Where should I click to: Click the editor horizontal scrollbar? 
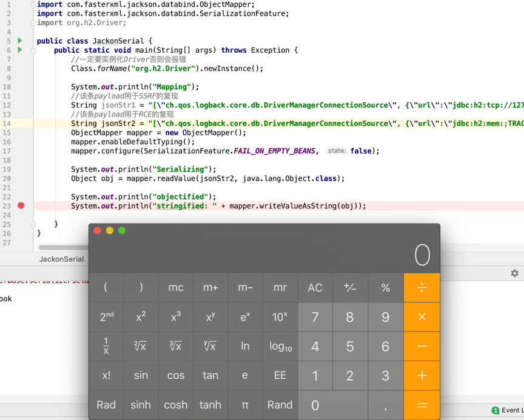click(x=64, y=247)
